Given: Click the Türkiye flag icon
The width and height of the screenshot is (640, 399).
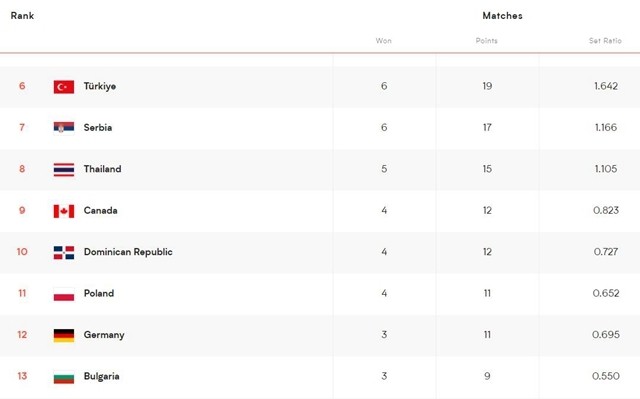Looking at the screenshot, I should (x=64, y=86).
